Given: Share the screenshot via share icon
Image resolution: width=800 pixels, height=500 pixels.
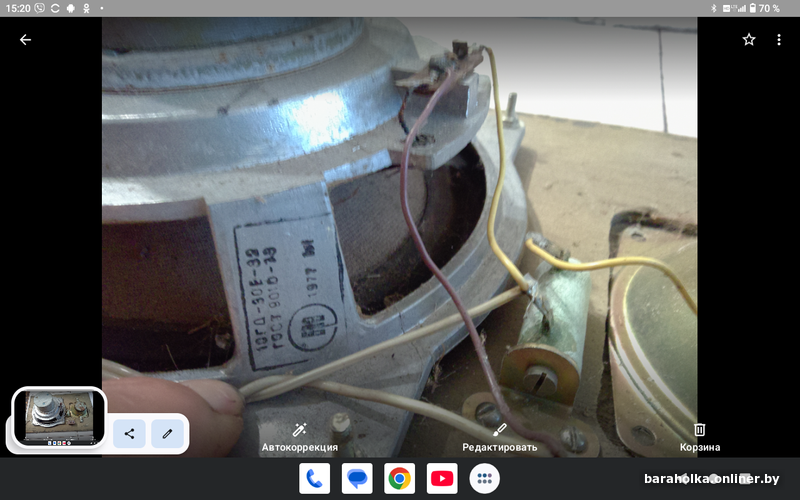Looking at the screenshot, I should (130, 434).
